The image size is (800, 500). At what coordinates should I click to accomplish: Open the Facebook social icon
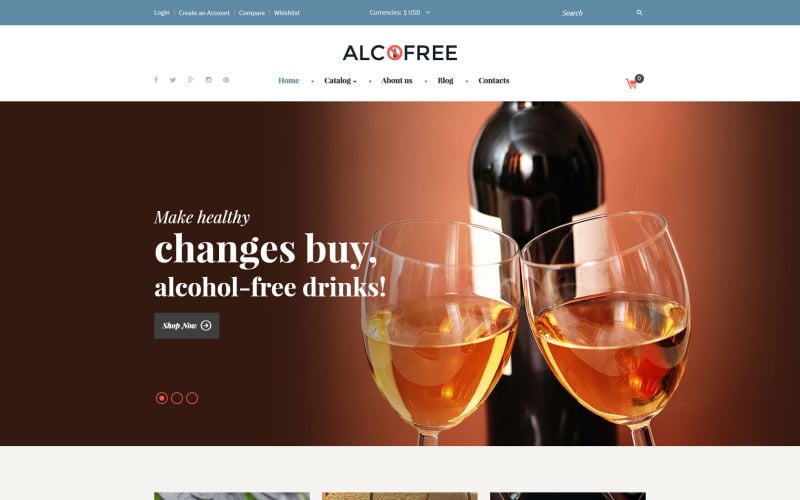click(156, 80)
